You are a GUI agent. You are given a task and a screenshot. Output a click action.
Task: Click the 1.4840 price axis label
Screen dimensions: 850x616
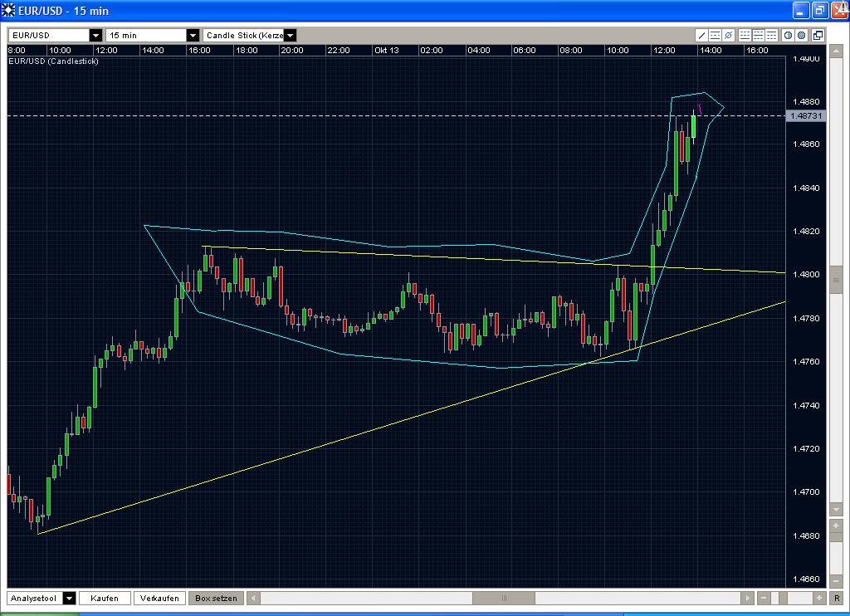806,188
